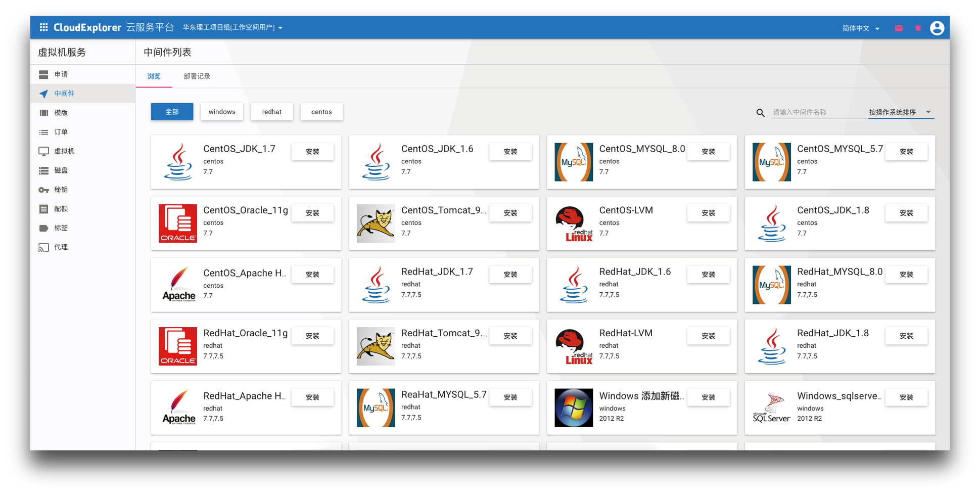
Task: Click the CentOS_MYSQL_8.0 MySQL logo
Action: pos(574,162)
